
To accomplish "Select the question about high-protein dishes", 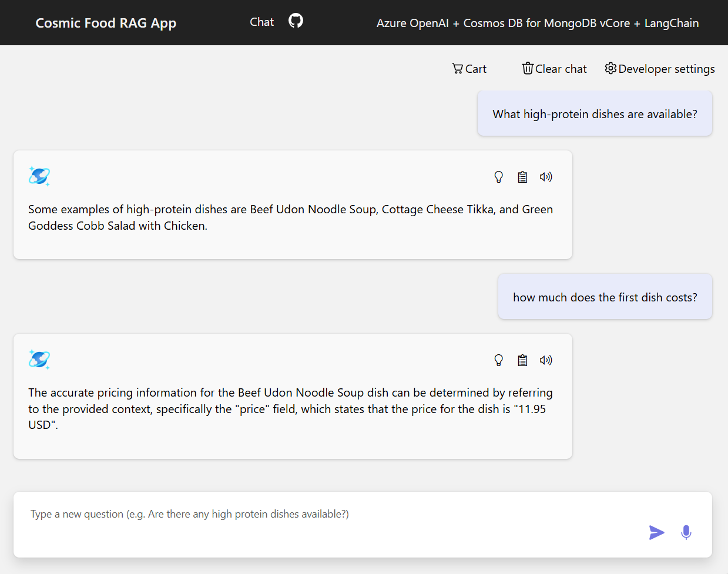I will coord(595,113).
